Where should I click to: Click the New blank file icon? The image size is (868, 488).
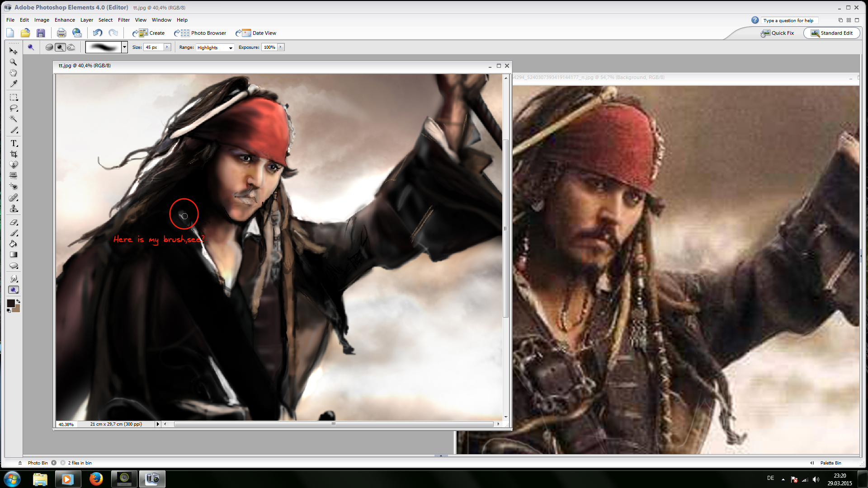10,33
